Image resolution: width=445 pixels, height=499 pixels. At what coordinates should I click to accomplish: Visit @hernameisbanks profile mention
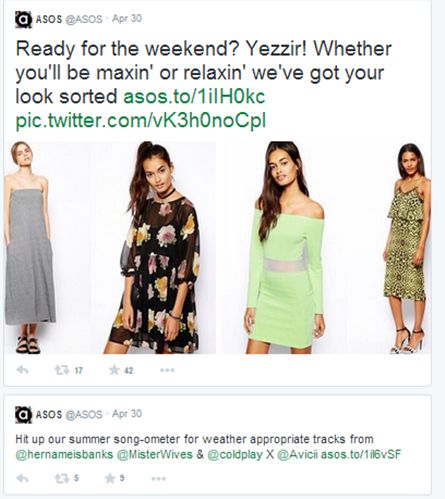(x=64, y=454)
